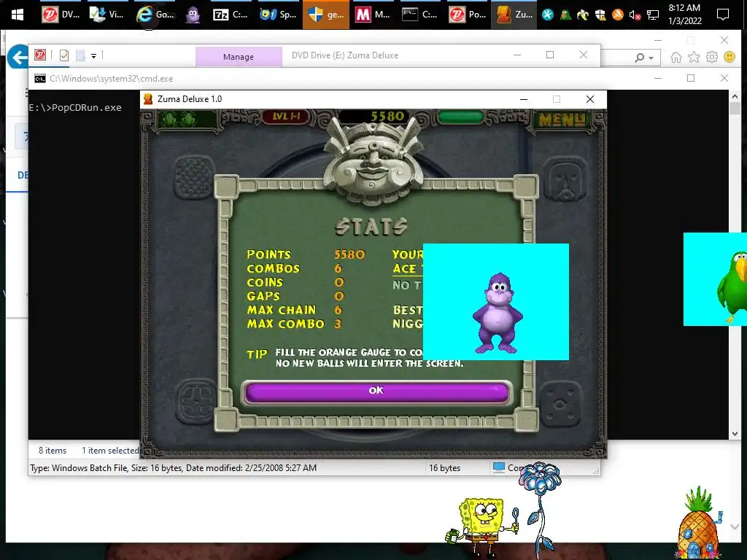Click the green progress gauge in Zuma
Screen dimensions: 747x560
click(x=461, y=117)
